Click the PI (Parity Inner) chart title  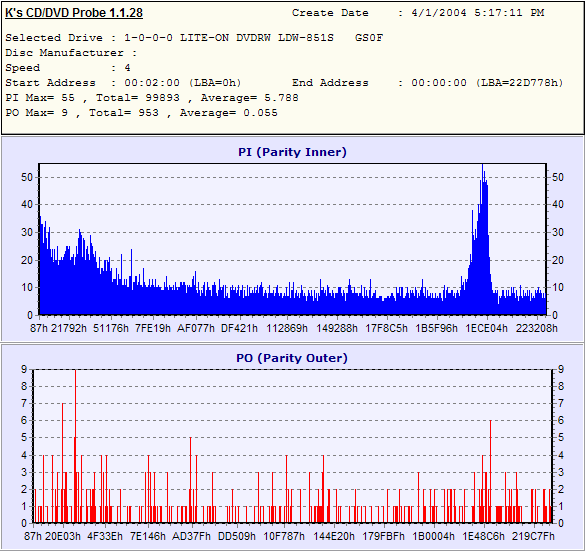(292, 152)
